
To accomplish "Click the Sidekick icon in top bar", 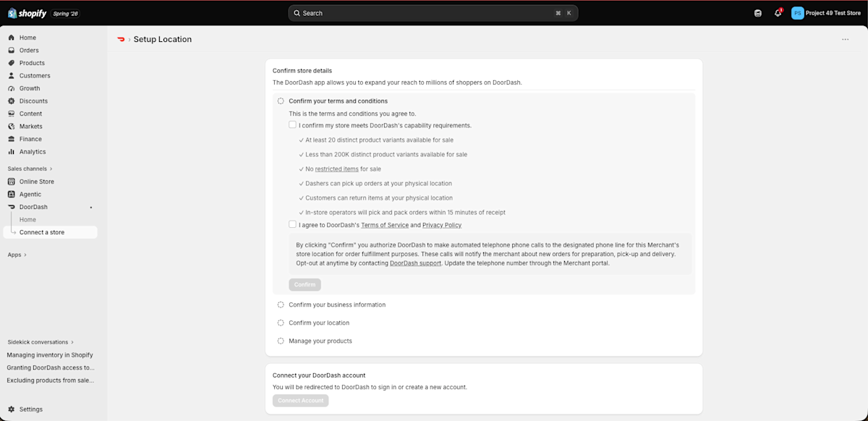I will [758, 13].
